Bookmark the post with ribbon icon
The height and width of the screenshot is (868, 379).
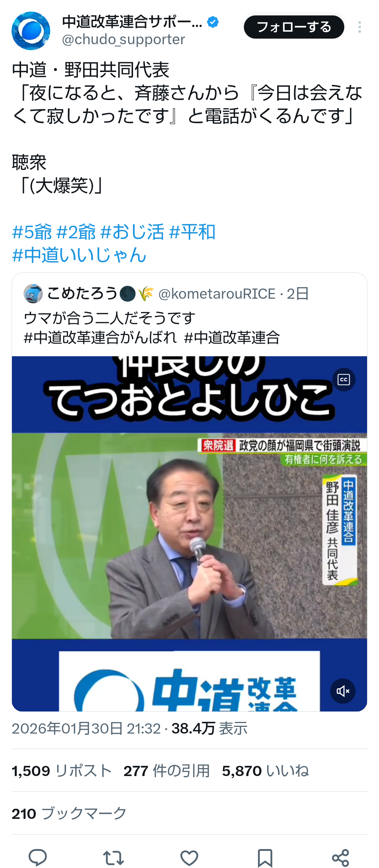pos(265,858)
